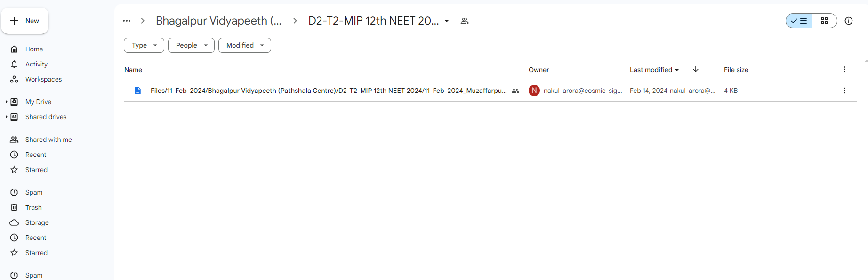The image size is (868, 280).
Task: Expand the Shared drives tree arrow
Action: [6, 117]
